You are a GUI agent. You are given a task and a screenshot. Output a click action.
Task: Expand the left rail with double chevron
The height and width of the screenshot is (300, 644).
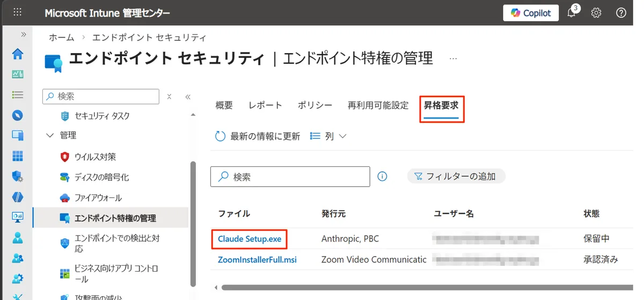tap(24, 34)
